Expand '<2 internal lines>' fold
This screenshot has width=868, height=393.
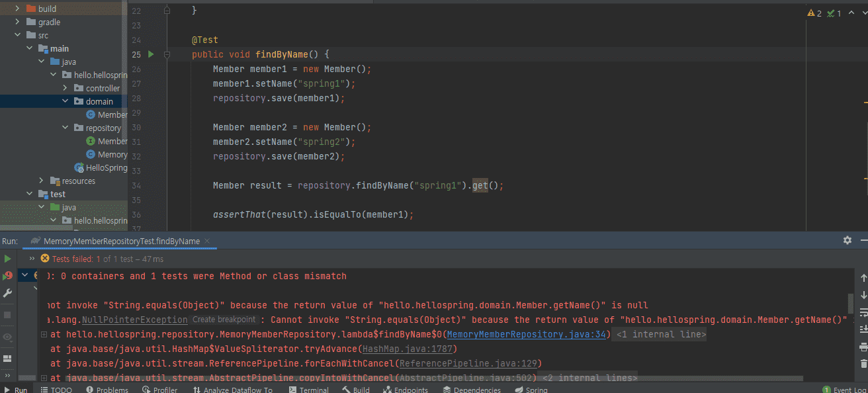coord(589,378)
